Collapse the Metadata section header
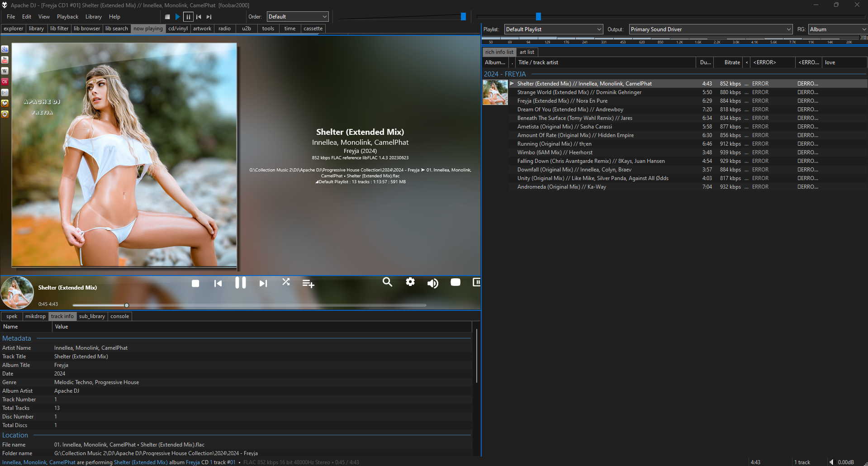 (x=17, y=338)
